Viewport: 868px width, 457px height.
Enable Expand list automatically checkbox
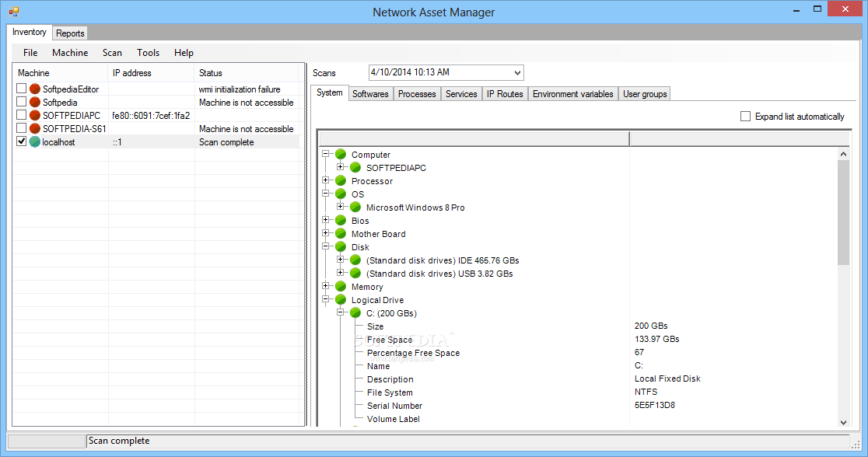745,116
